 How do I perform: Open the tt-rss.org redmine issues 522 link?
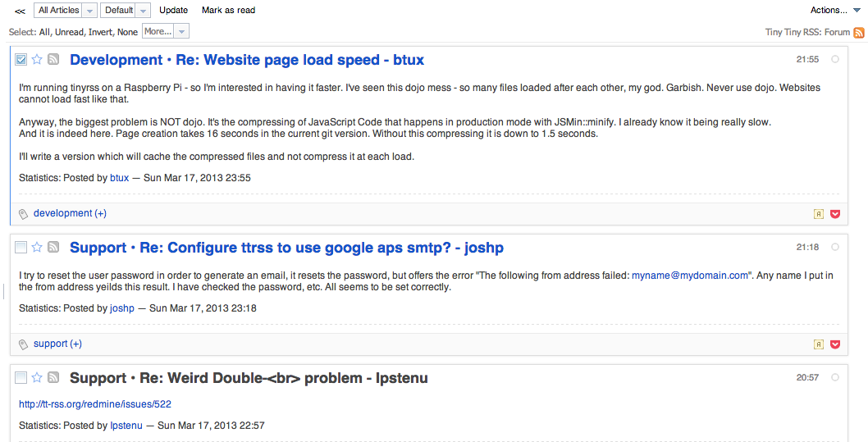(95, 404)
